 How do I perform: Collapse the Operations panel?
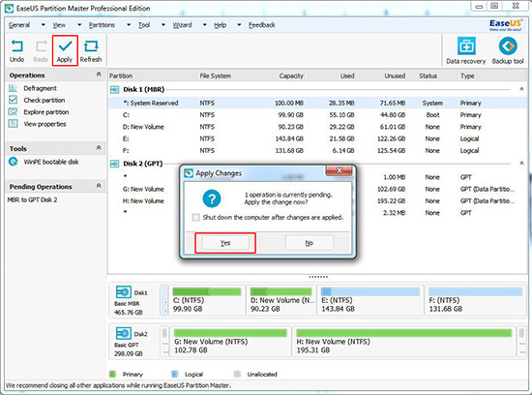[99, 75]
